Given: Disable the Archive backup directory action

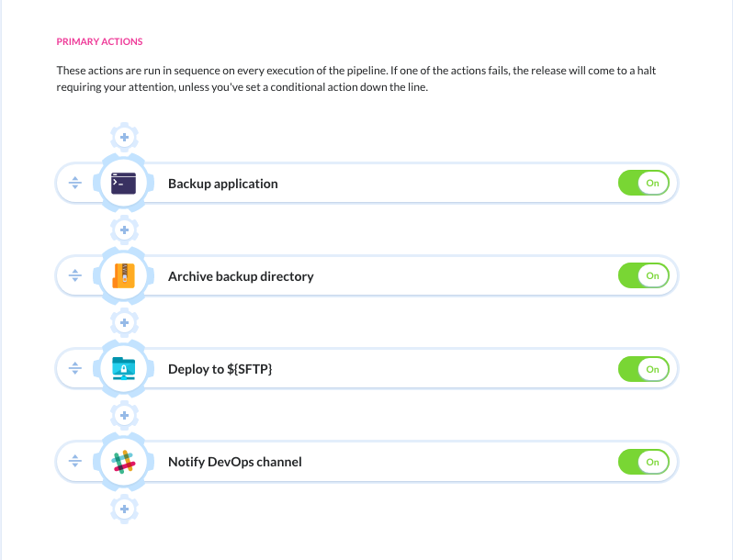Looking at the screenshot, I should [x=644, y=275].
